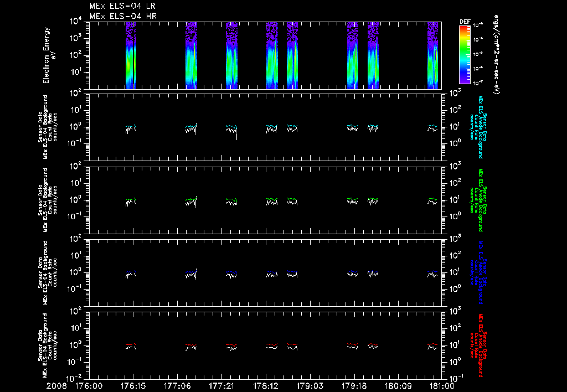
Task: Click the '178:12' time axis label
Action: (265, 386)
